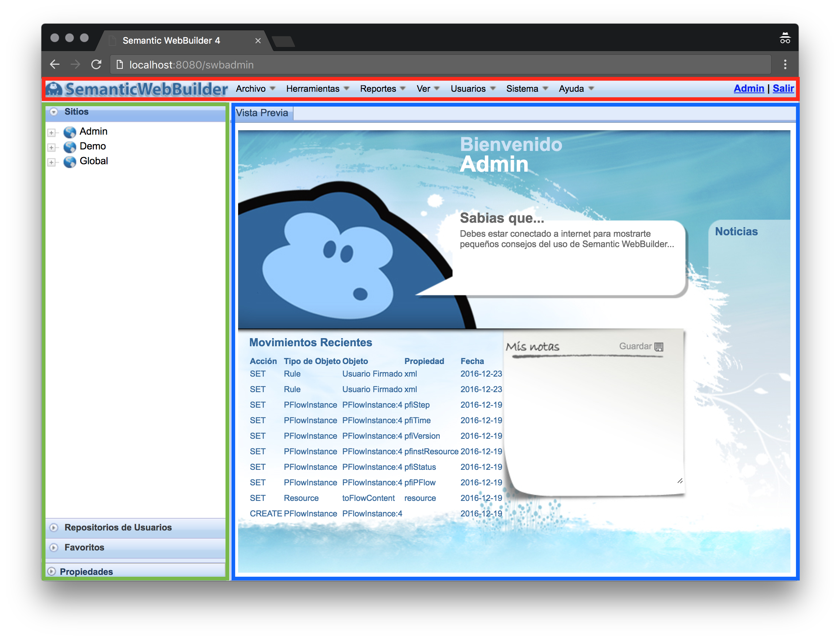Screen dimensions: 840x640
Task: Click the toFlowContent object cell
Action: [x=368, y=499]
